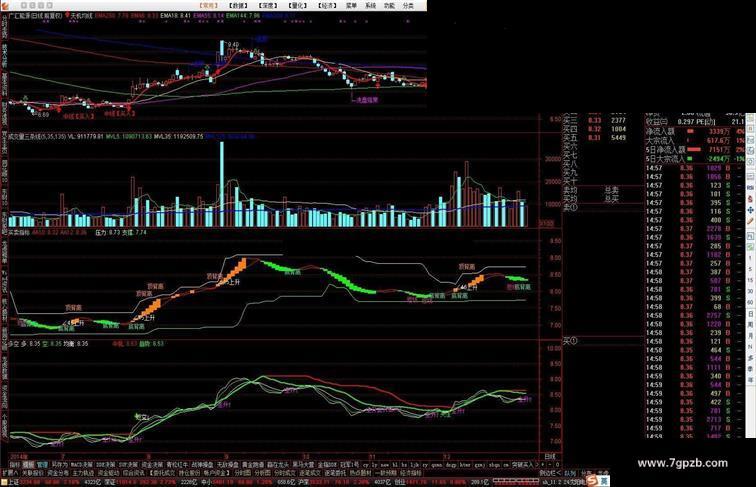Open the 主力轨迹 bottom panel tab
Viewport: 756px width, 487px height.
(82, 473)
